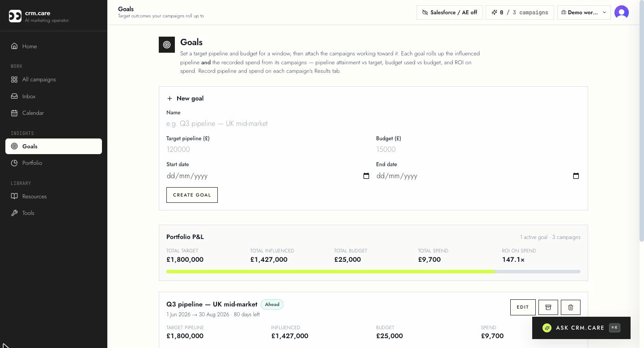Click the Salesforce / AE off status button

(449, 13)
